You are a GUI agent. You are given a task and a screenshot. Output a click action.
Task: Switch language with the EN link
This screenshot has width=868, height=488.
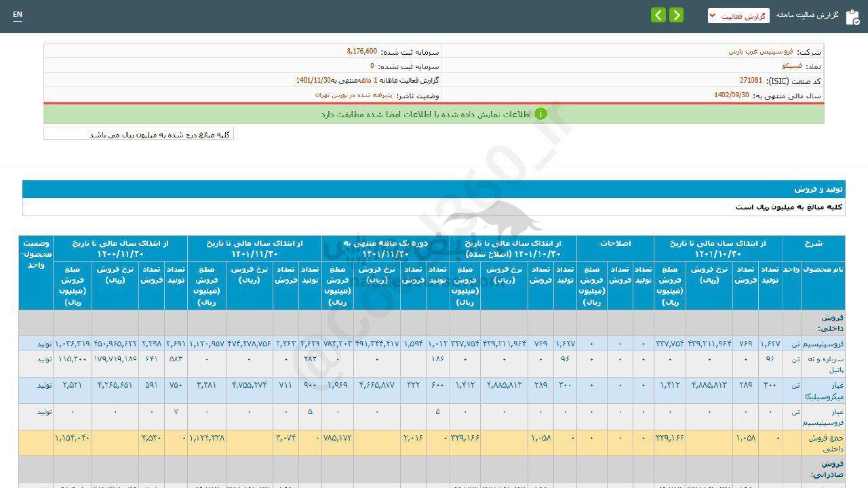(18, 15)
